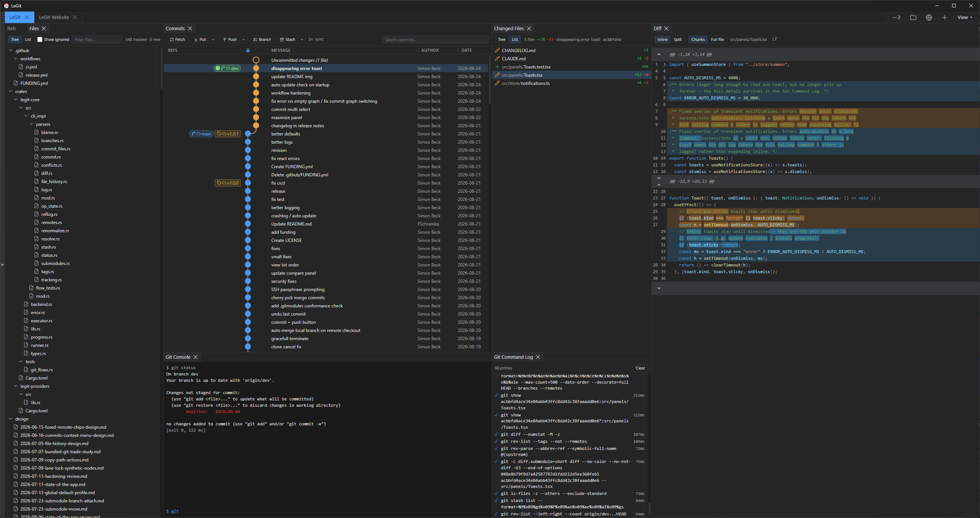This screenshot has width=980, height=518.
Task: Click the globe icon in top-right toolbar
Action: coord(929,17)
